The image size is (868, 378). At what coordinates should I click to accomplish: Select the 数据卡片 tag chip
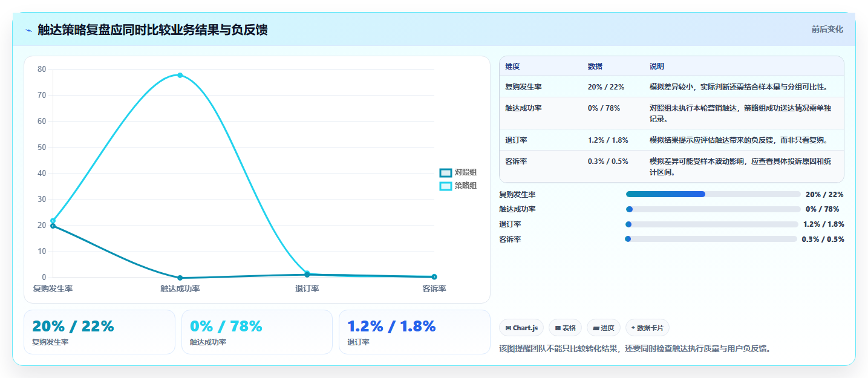pyautogui.click(x=647, y=328)
